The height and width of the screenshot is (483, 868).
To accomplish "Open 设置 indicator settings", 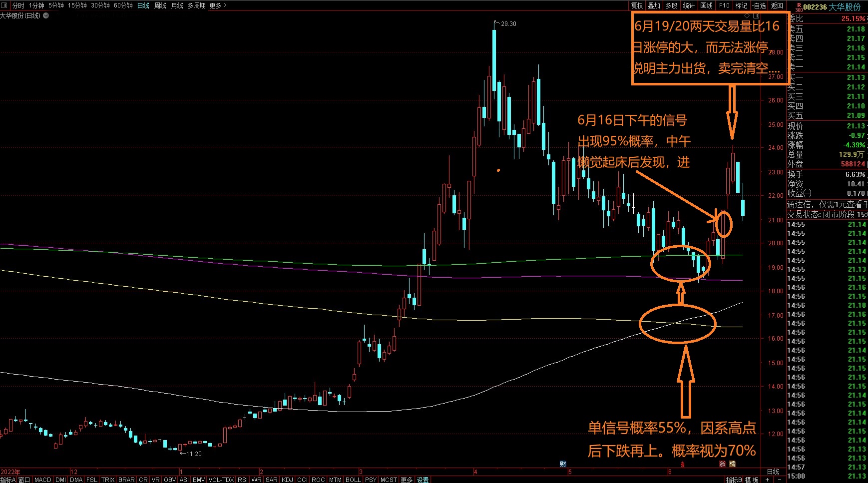I will pos(423,480).
